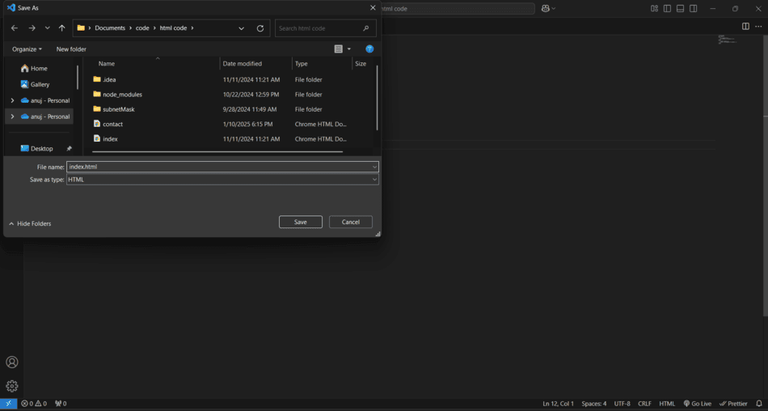Sort files by Size column
Viewport: 768px width, 411px height.
[360, 64]
